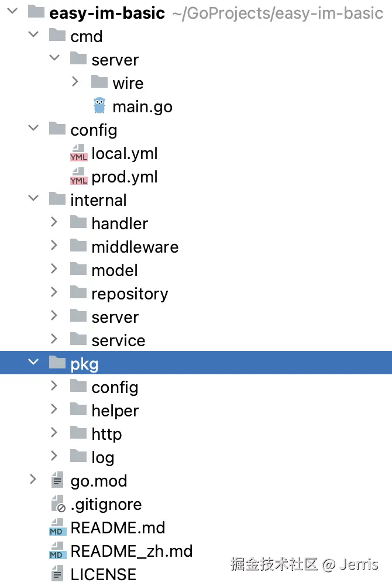Click the LICENSE file icon
Viewport: 392px width, 586px height.
[57, 574]
